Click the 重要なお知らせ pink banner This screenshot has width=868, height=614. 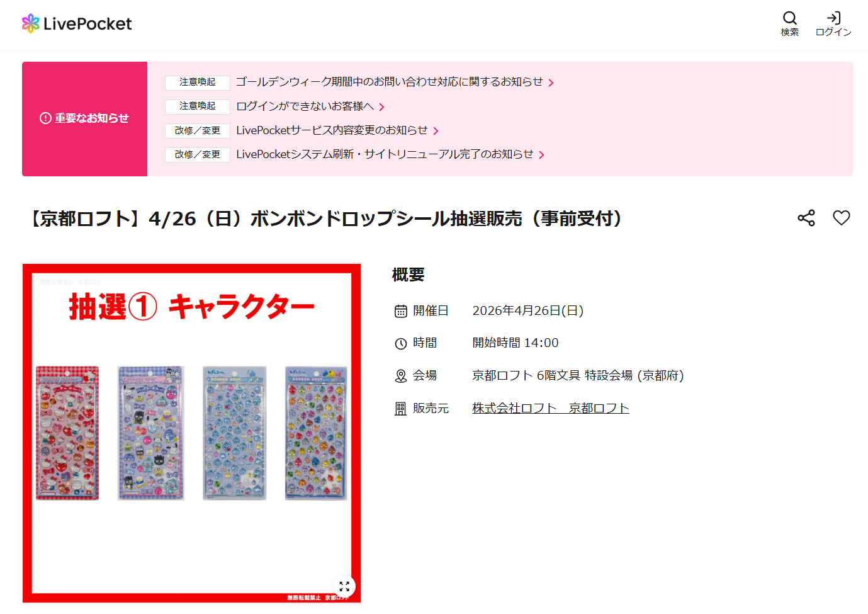tap(84, 118)
